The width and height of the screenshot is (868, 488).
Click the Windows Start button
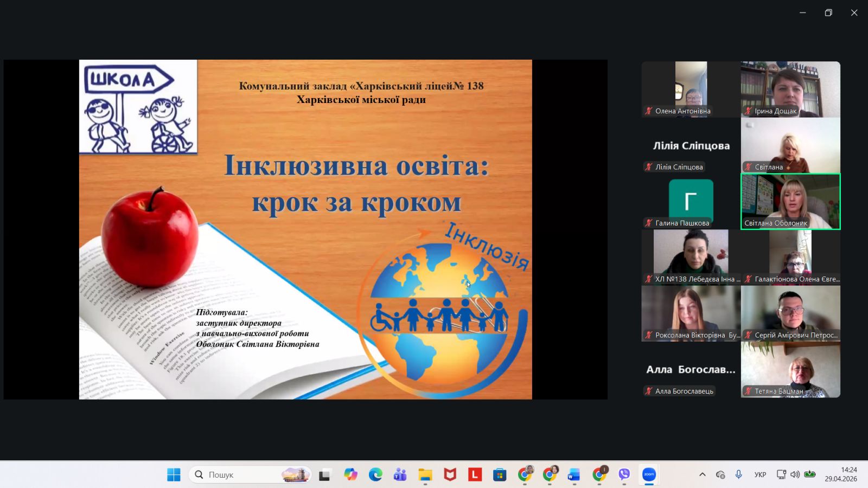174,475
